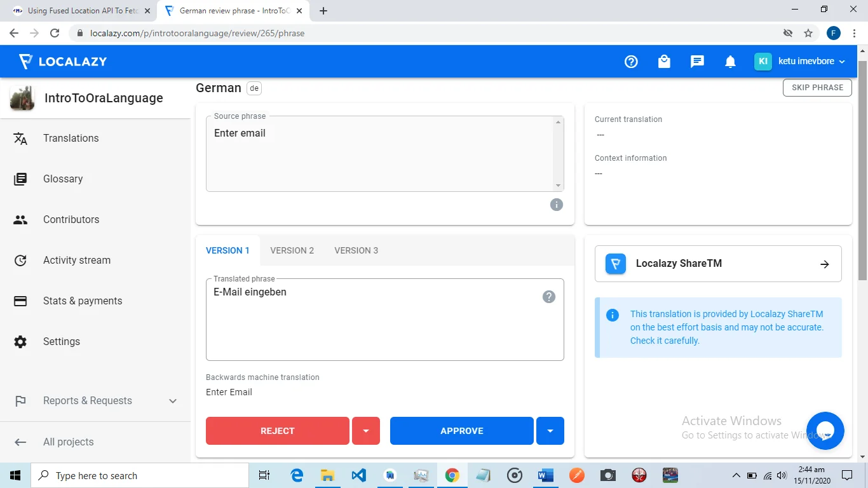Switch to the VERSION 1 tab
The height and width of the screenshot is (488, 868).
click(227, 250)
